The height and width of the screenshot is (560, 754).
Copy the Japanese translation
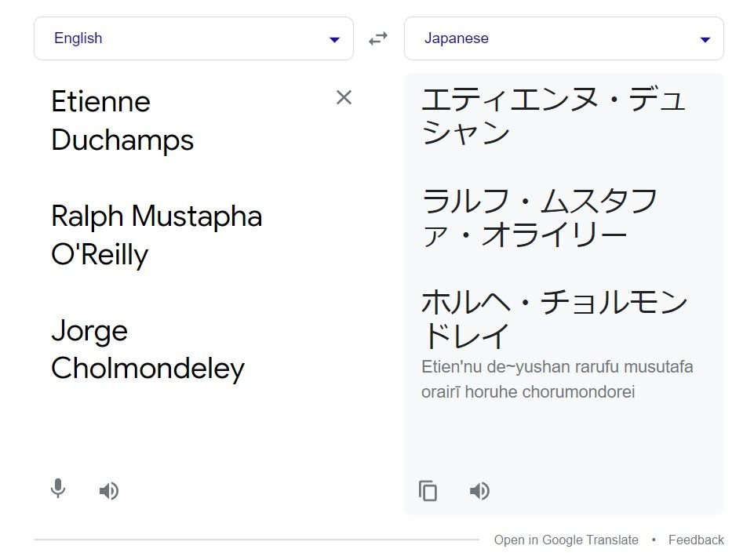[428, 490]
